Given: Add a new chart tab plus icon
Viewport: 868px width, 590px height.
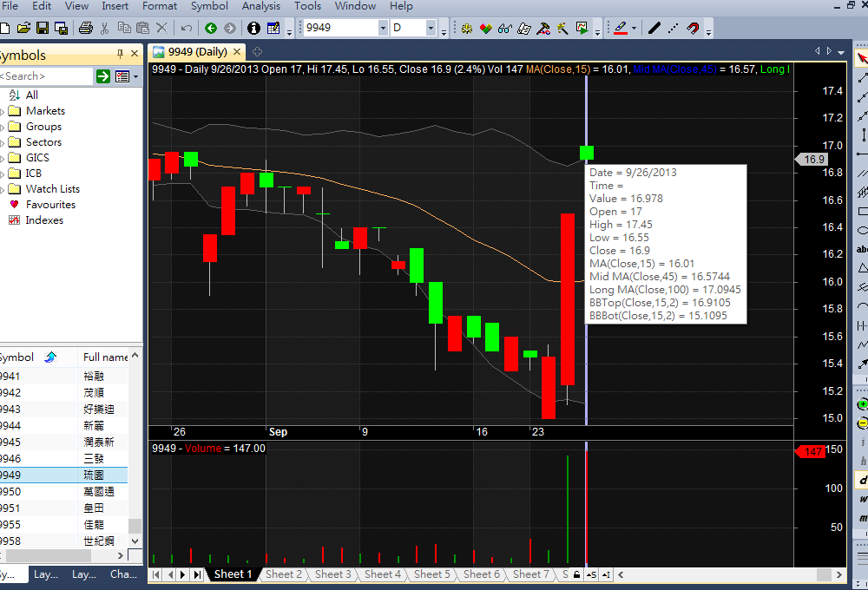Looking at the screenshot, I should (x=257, y=52).
